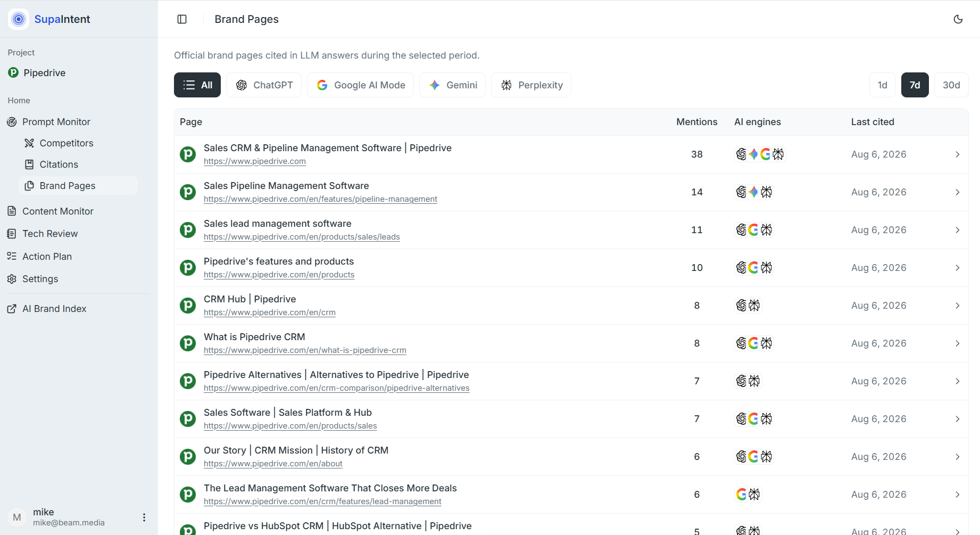Screen dimensions: 980x535
Task: Click Gemini icon in Sales Pipeline Management row
Action: pyautogui.click(x=753, y=192)
